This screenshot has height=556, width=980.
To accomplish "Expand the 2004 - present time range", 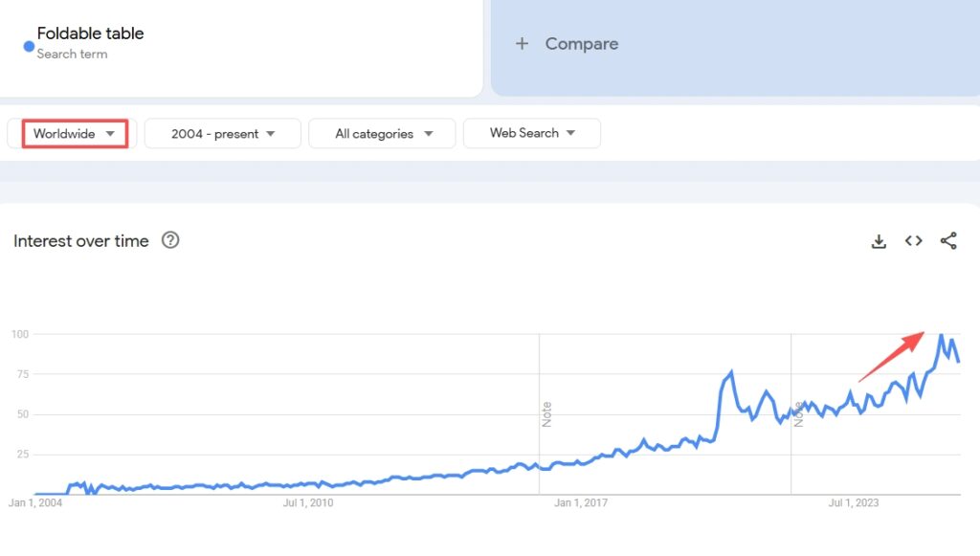I will 223,134.
